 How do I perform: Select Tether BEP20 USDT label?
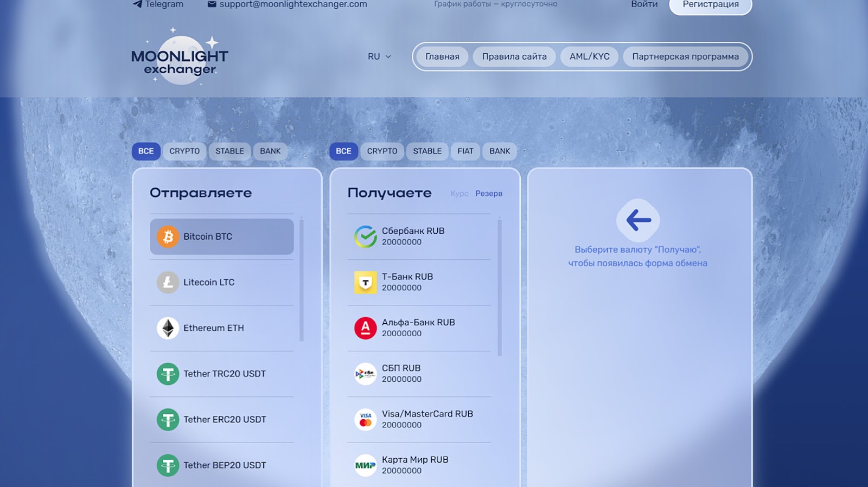[x=225, y=465]
